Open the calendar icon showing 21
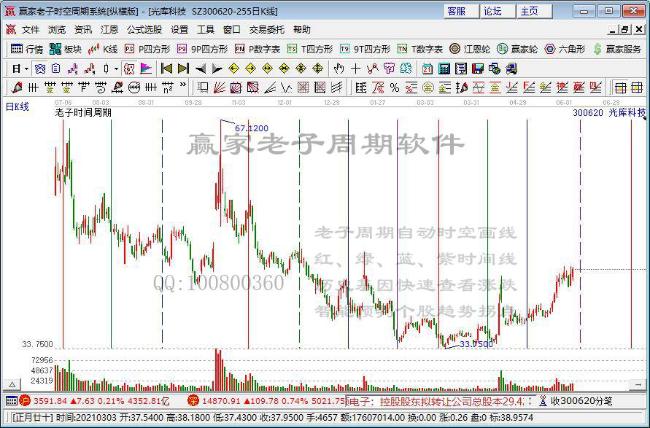This screenshot has width=650, height=428. (427, 69)
